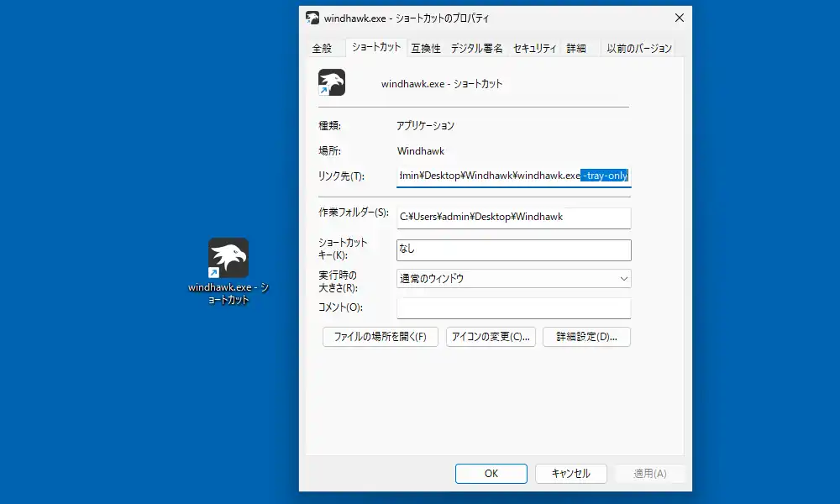Click the コメント input field

click(514, 308)
